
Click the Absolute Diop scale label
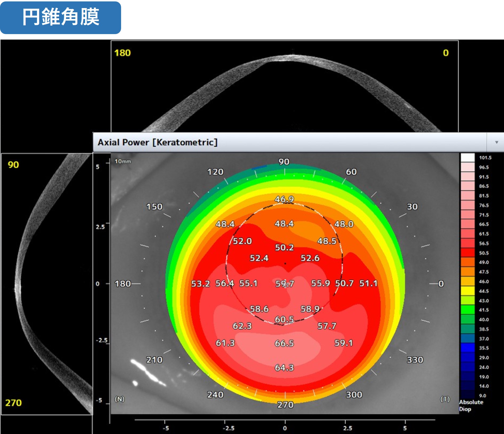(x=471, y=406)
